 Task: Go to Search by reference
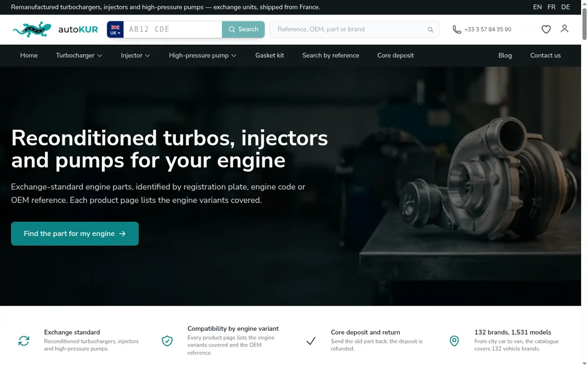[x=331, y=55]
